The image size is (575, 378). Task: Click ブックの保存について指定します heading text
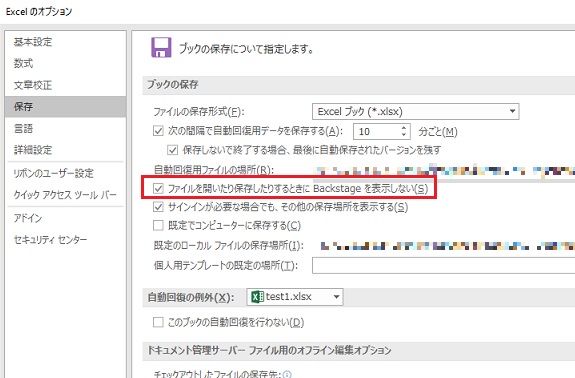246,49
